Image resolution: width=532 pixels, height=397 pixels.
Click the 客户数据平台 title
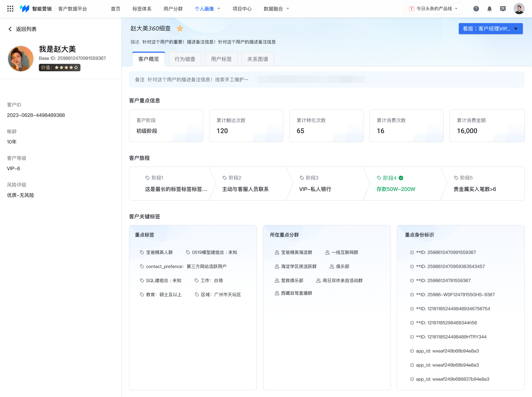click(x=72, y=9)
